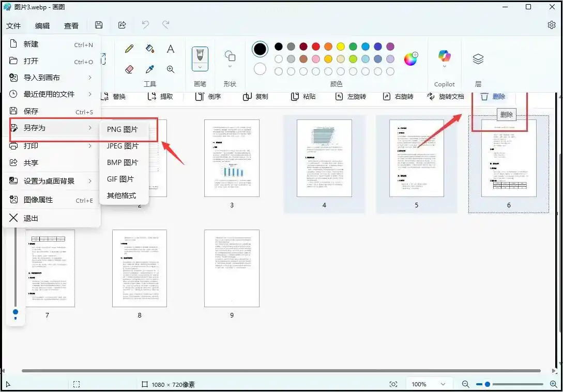The image size is (563, 392).
Task: Click the Copilot icon
Action: (x=444, y=56)
